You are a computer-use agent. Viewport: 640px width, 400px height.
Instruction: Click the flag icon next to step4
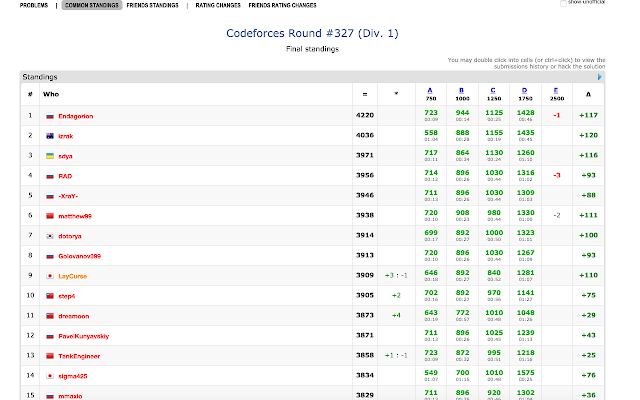pyautogui.click(x=50, y=296)
